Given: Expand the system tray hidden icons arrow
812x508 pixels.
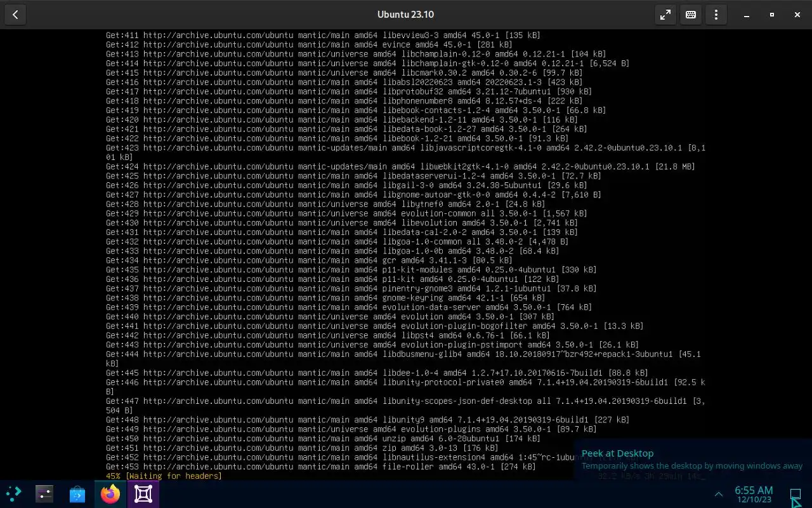Looking at the screenshot, I should point(719,494).
